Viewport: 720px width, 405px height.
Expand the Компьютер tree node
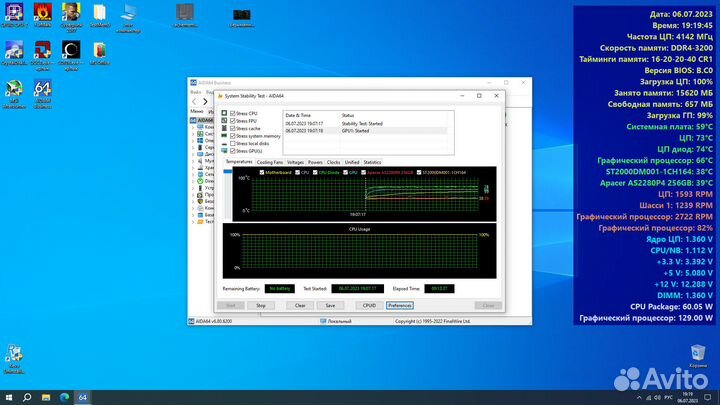point(193,127)
